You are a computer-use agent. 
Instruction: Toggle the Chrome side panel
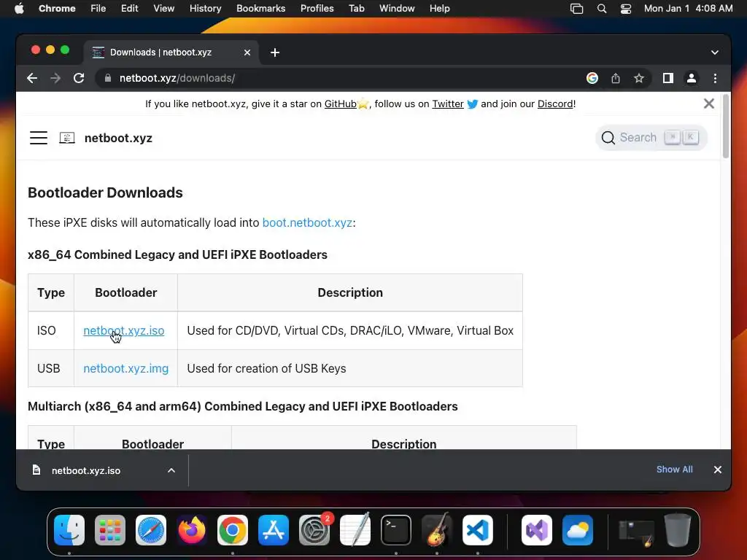pyautogui.click(x=668, y=78)
